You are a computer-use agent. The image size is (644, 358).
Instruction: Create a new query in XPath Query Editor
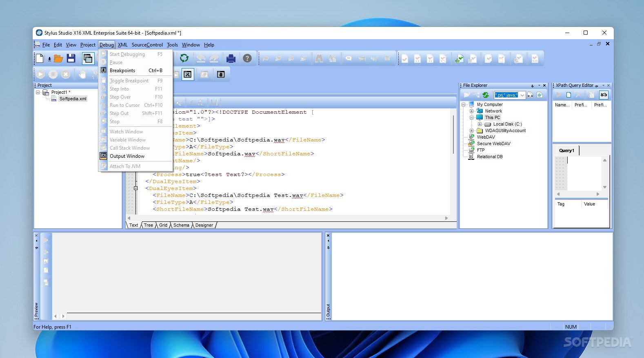[x=568, y=95]
